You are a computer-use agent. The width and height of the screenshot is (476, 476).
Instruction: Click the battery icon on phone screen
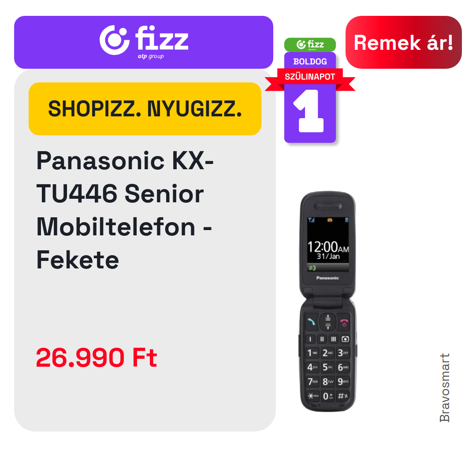click(x=346, y=220)
